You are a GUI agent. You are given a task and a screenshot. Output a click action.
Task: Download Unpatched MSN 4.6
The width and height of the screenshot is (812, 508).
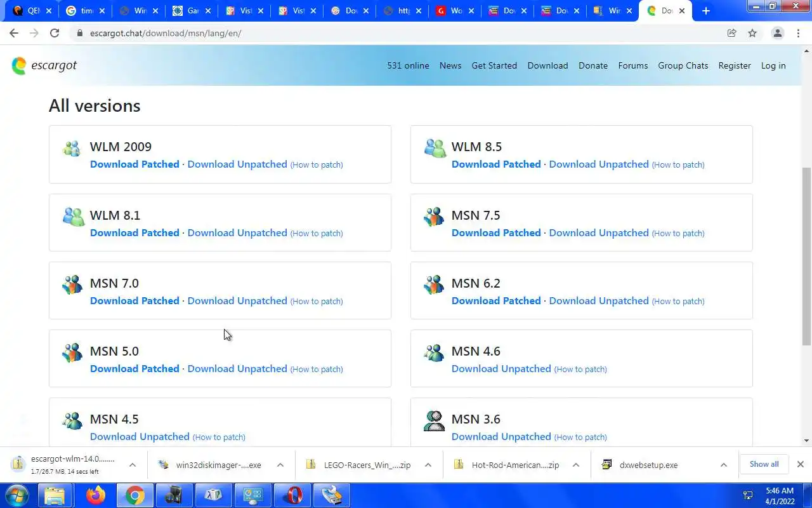[x=501, y=368]
